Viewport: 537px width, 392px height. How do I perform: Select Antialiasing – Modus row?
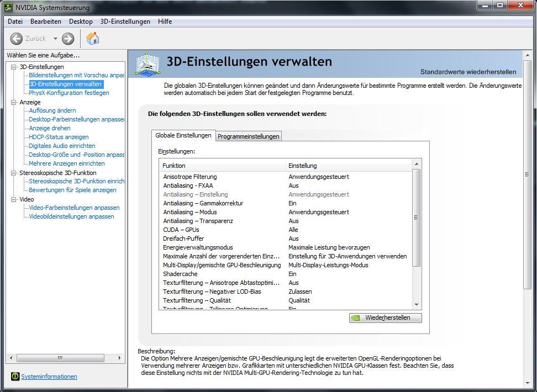click(x=286, y=212)
